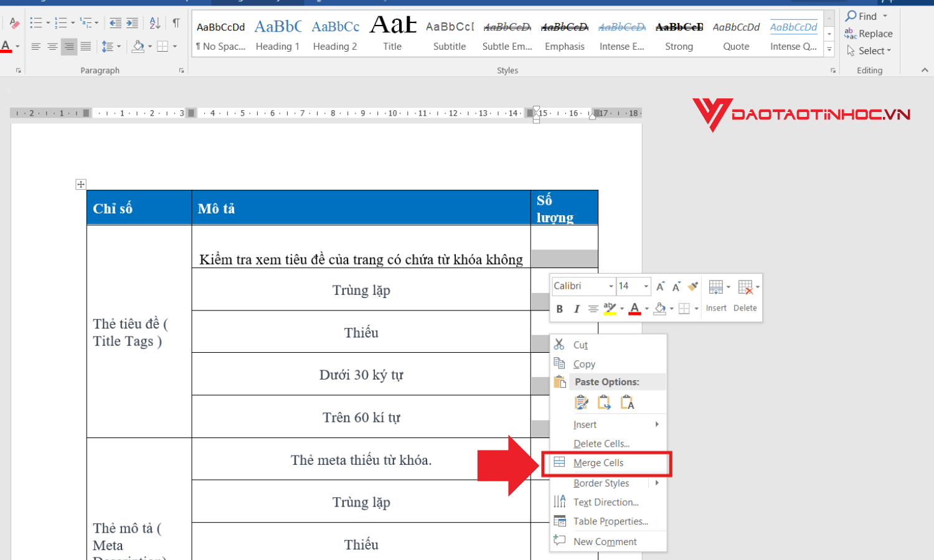Viewport: 934px width, 560px height.
Task: Click Delete table button in mini toolbar
Action: [x=745, y=296]
